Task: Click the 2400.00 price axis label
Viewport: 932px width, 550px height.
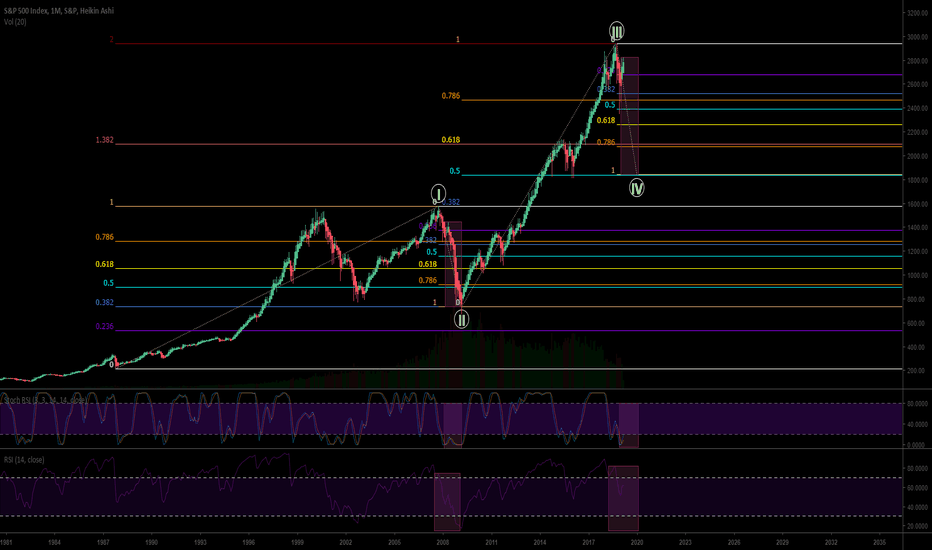Action: click(917, 109)
